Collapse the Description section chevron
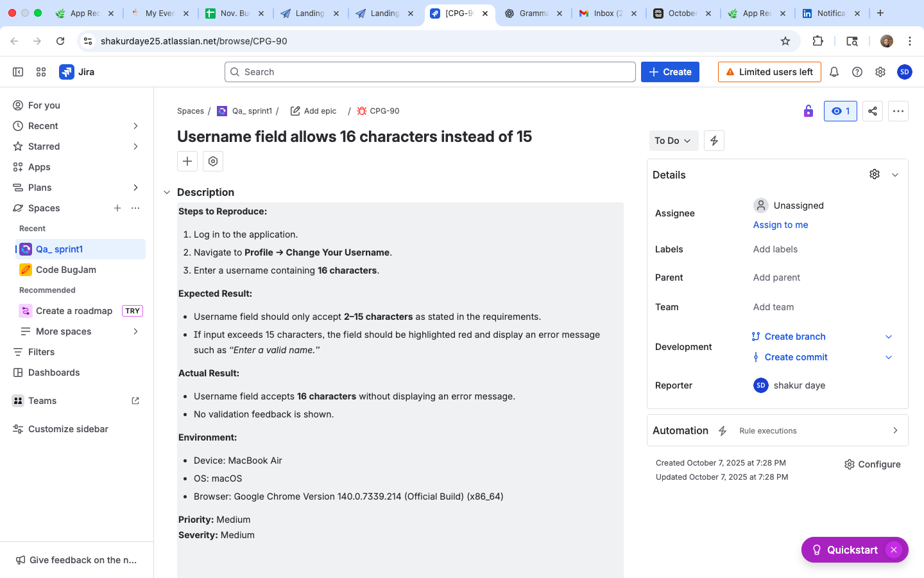924x578 pixels. pyautogui.click(x=167, y=191)
